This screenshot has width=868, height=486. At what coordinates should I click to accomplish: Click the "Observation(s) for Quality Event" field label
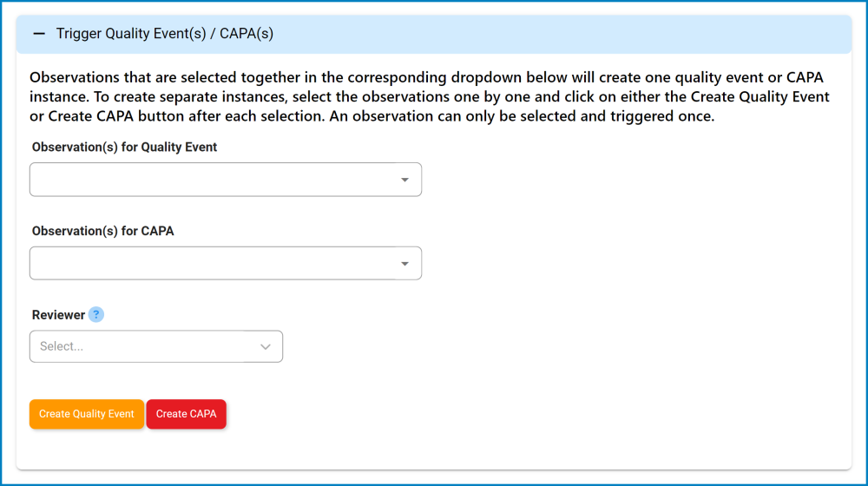tap(124, 148)
